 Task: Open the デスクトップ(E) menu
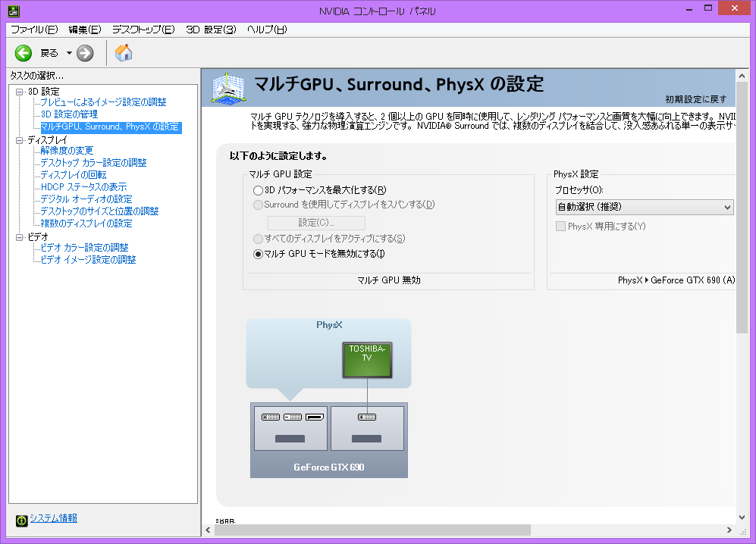pos(143,30)
